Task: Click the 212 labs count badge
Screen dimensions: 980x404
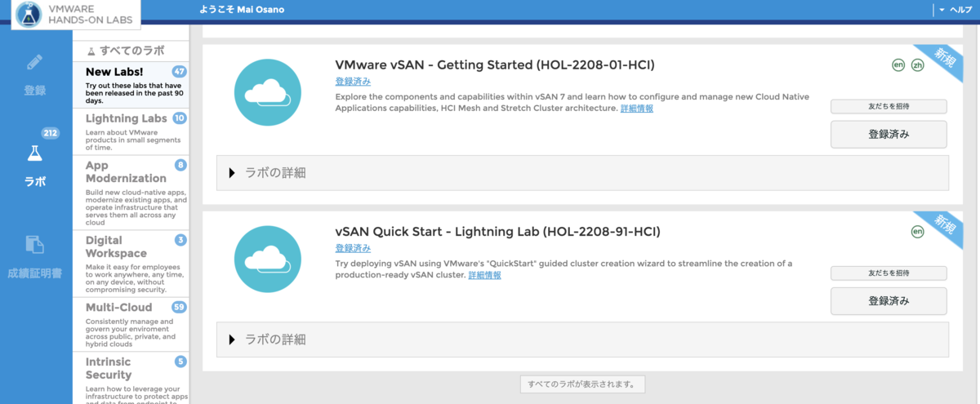Action: pyautogui.click(x=51, y=133)
